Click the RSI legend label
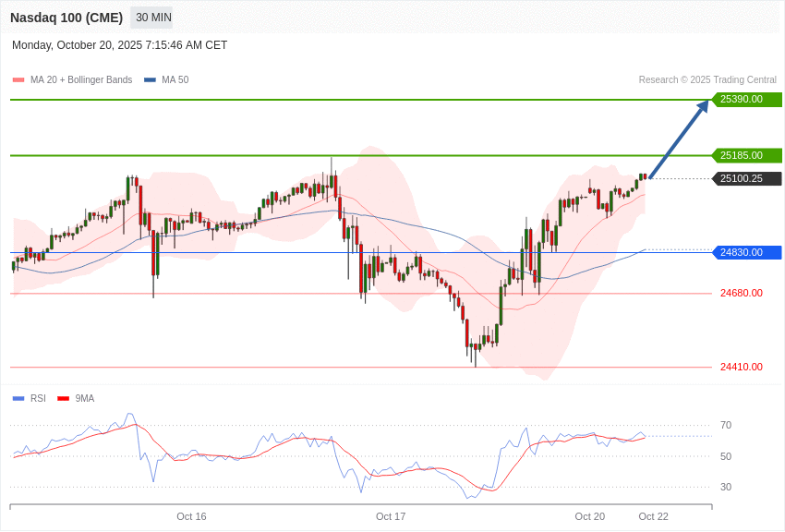The height and width of the screenshot is (532, 785). [38, 398]
